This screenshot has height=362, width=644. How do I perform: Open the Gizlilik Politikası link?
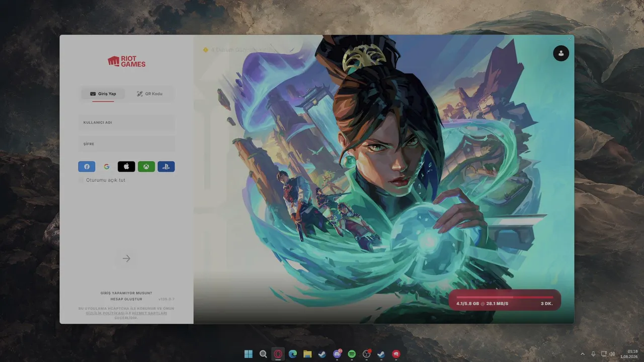point(105,313)
